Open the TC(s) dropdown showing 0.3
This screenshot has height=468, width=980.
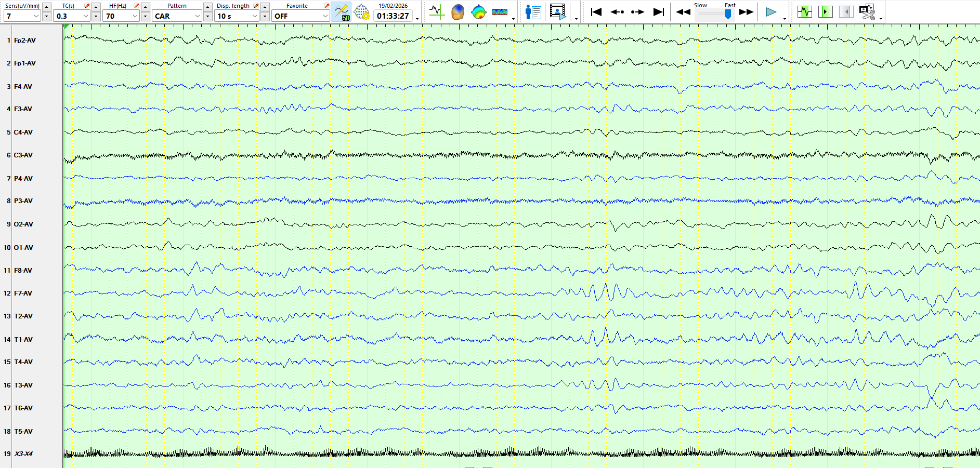click(x=72, y=16)
